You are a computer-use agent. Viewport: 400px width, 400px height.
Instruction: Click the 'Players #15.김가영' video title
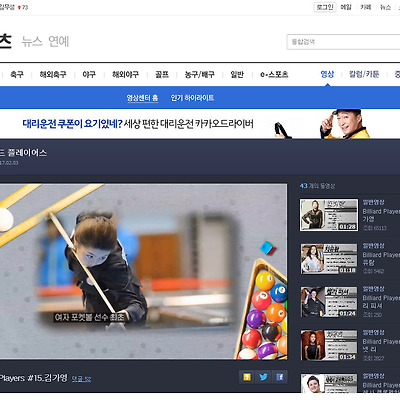point(33,378)
